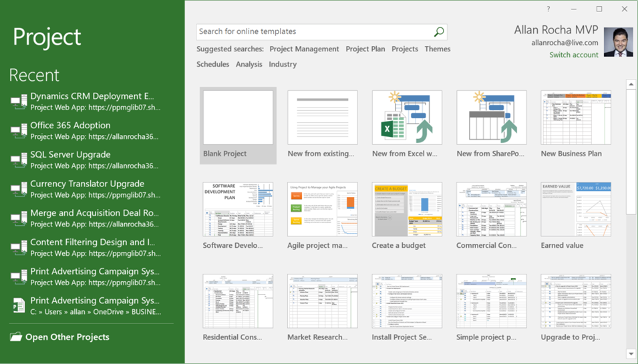Select Residential Construction template
The height and width of the screenshot is (364, 638).
238,308
